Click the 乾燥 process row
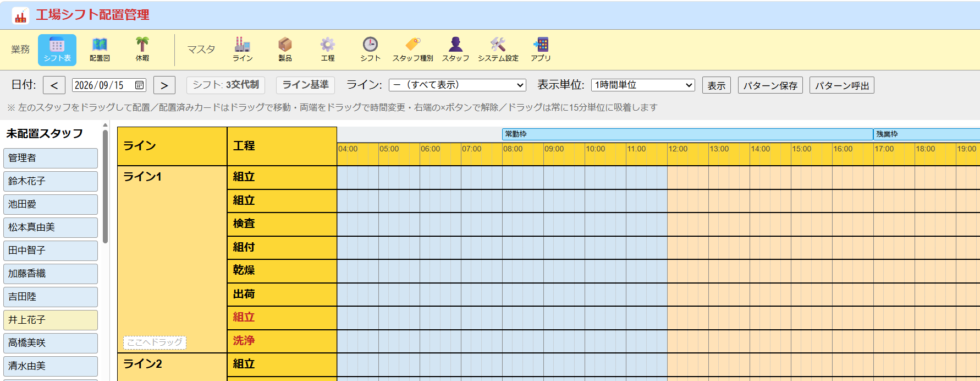 tap(282, 271)
